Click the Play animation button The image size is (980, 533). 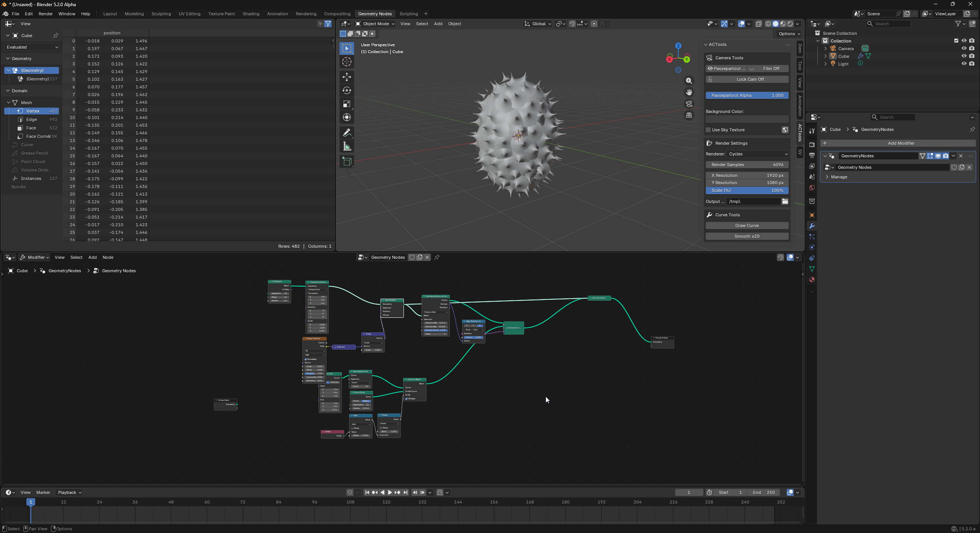click(x=390, y=492)
